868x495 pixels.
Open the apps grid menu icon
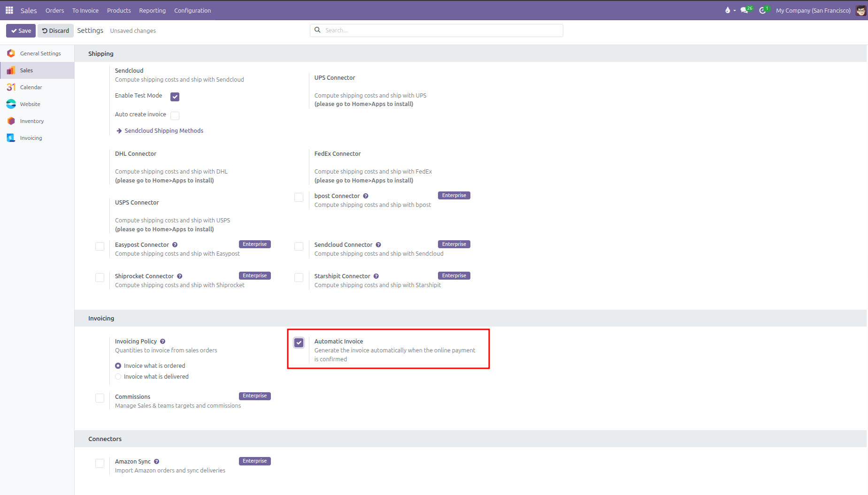pyautogui.click(x=9, y=10)
